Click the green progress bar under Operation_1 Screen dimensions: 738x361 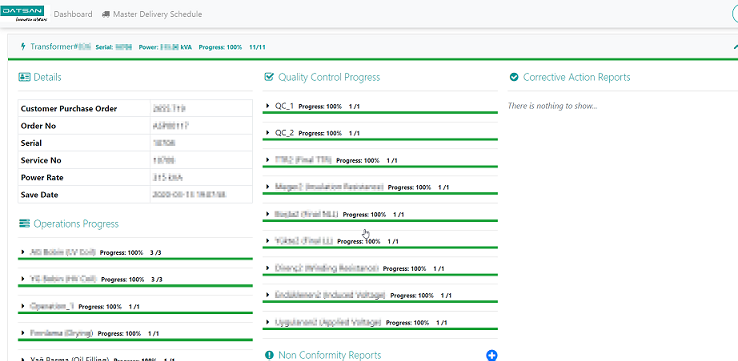[135, 313]
